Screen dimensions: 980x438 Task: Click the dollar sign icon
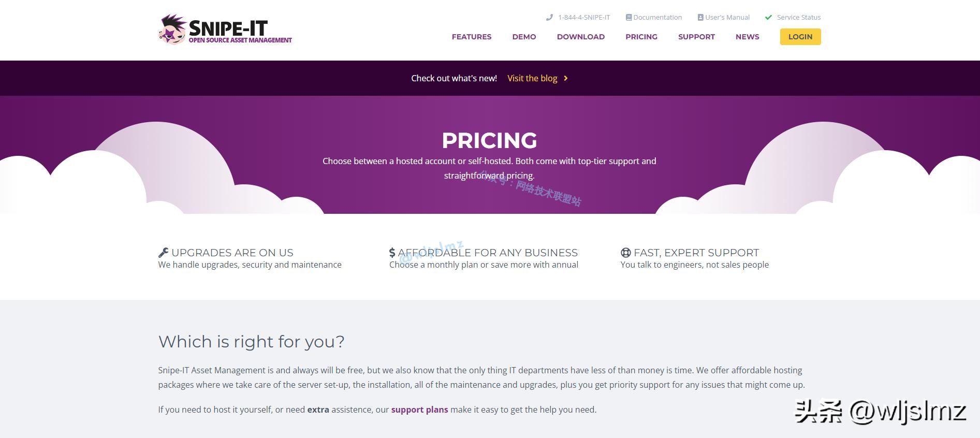(392, 253)
